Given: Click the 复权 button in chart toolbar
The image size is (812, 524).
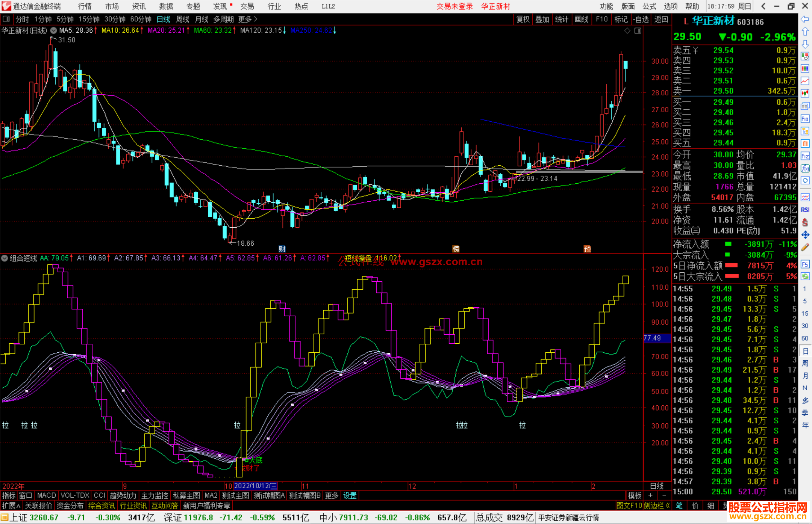Looking at the screenshot, I should point(523,19).
